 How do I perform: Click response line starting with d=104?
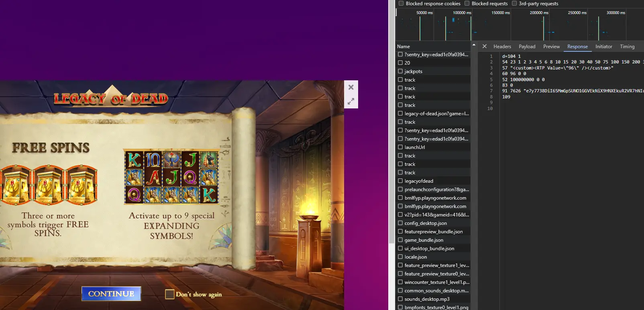pyautogui.click(x=511, y=56)
